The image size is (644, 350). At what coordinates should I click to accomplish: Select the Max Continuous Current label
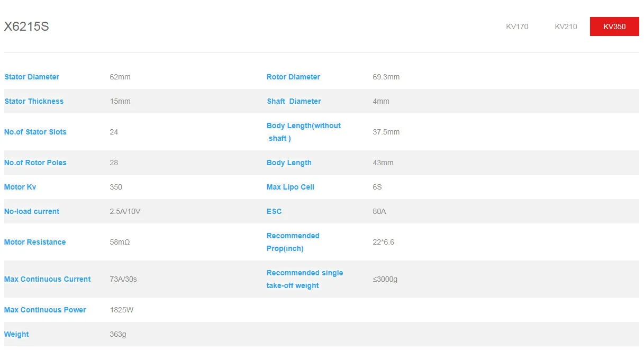pyautogui.click(x=48, y=279)
